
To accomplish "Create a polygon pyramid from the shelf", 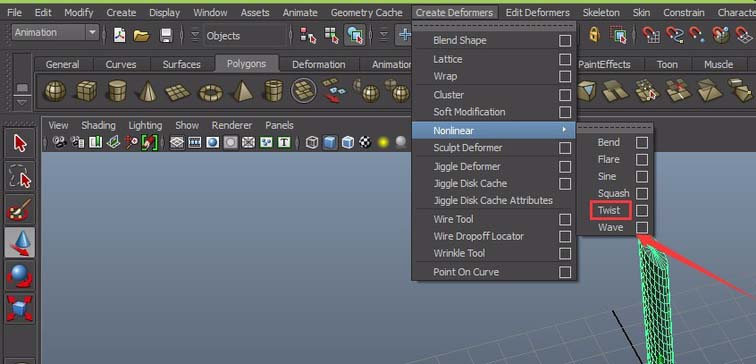I will tap(243, 91).
